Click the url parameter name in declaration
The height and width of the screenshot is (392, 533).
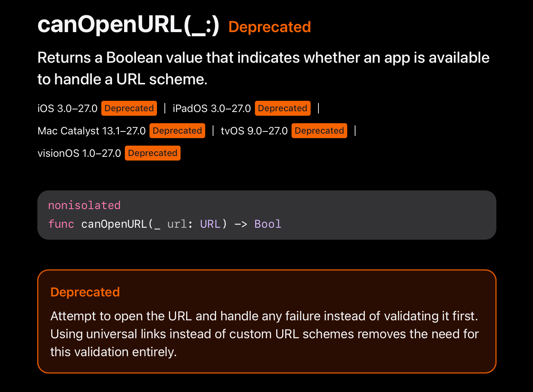pos(177,224)
